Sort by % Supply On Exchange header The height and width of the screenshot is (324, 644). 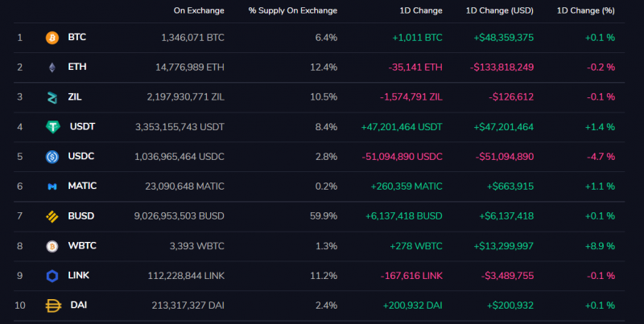pyautogui.click(x=293, y=11)
